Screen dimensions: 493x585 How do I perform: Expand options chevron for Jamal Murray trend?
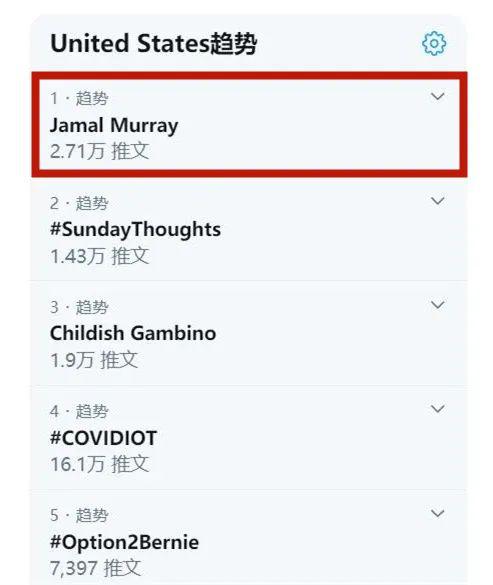[x=437, y=96]
